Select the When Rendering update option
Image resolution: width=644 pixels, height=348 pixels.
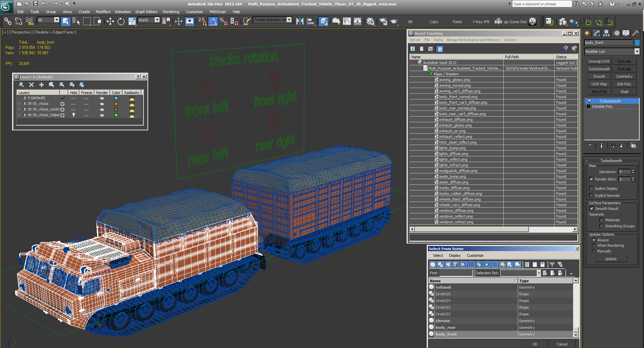pos(594,245)
